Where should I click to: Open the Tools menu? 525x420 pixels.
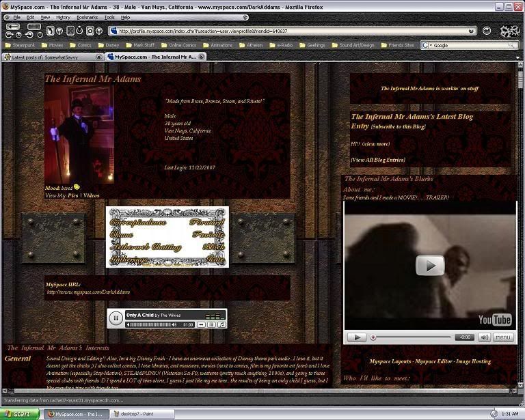coord(109,17)
